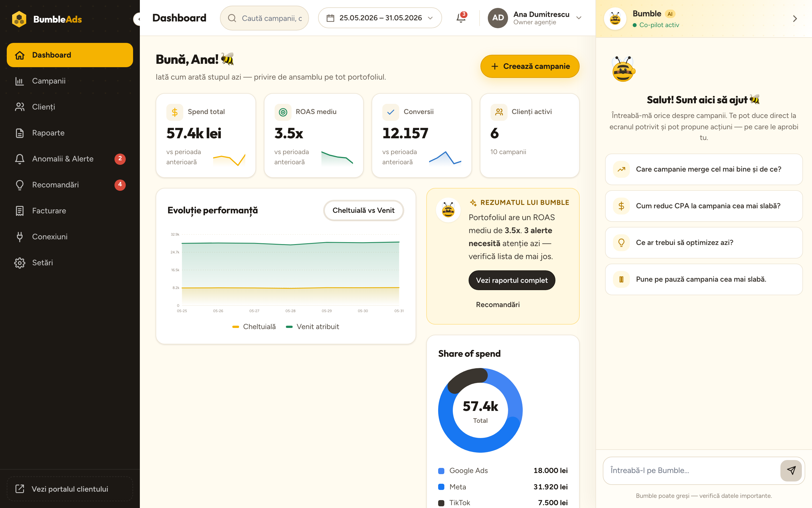Click the trending arrow suggestion icon
This screenshot has width=812, height=508.
pos(621,169)
